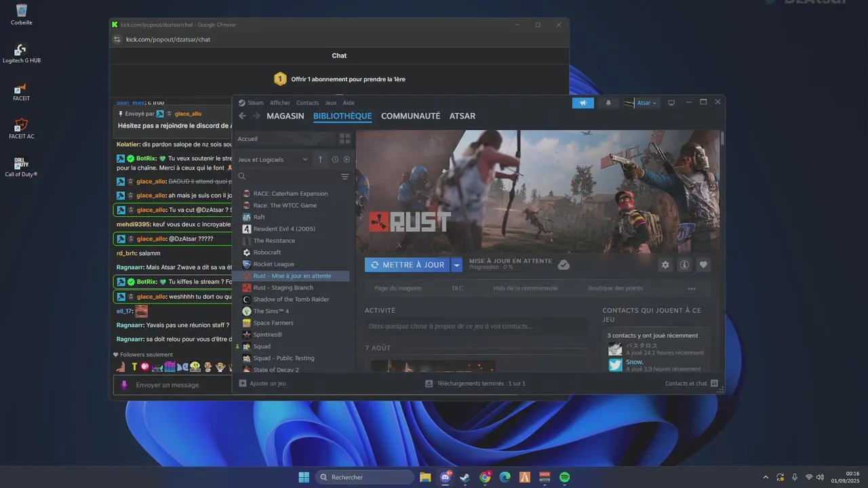Open advanced library filters icon
Viewport: 868px width, 488px height.
coord(344,176)
